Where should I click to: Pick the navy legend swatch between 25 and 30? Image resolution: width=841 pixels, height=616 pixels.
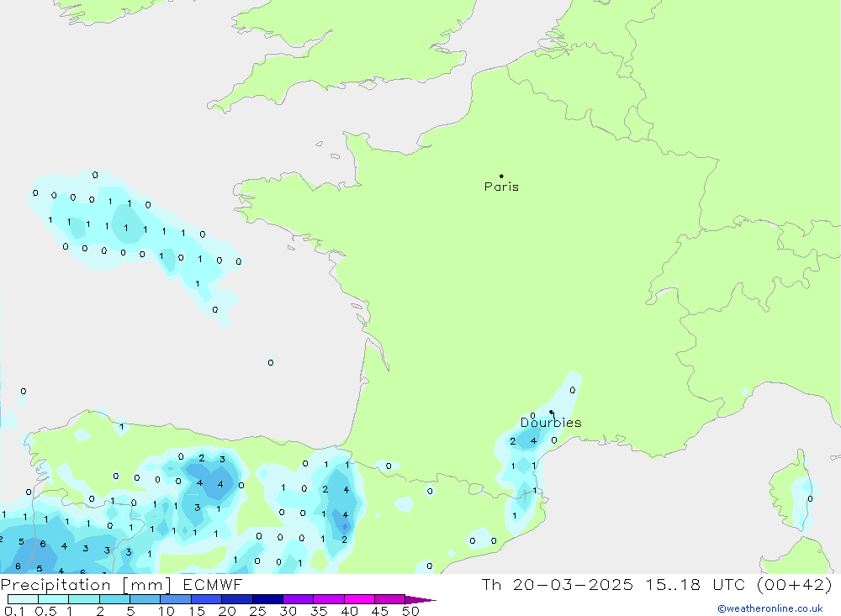(267, 599)
